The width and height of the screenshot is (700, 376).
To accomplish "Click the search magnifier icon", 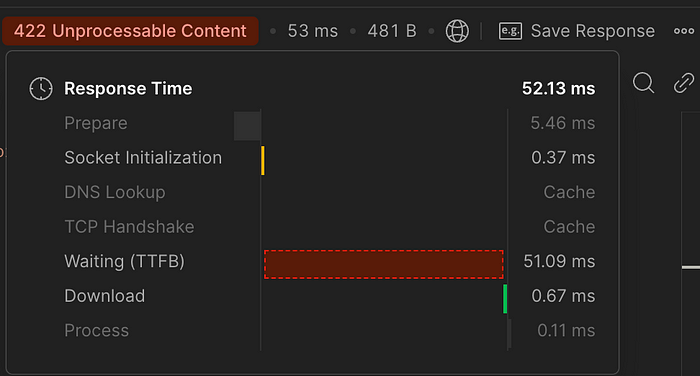I will (x=643, y=83).
